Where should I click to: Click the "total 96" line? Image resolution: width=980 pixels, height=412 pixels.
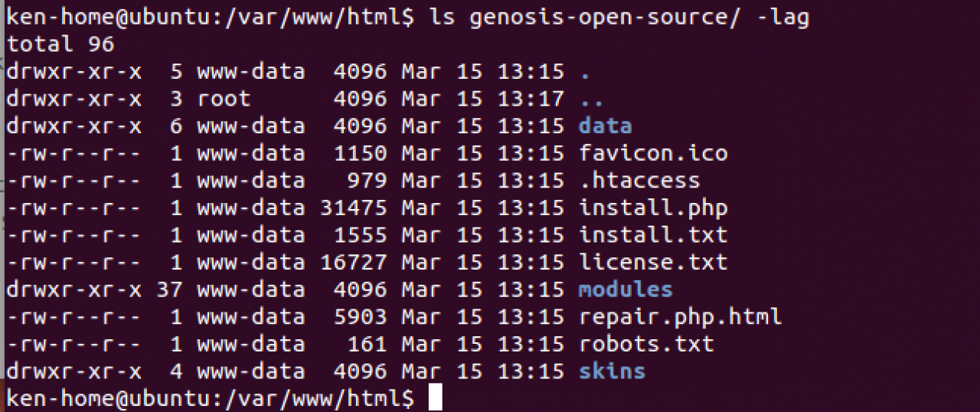click(60, 44)
